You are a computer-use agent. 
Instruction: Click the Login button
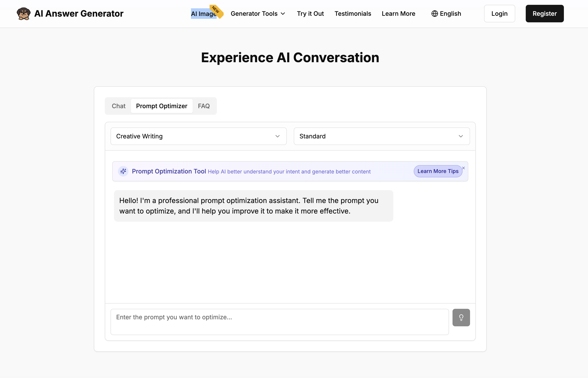(499, 14)
